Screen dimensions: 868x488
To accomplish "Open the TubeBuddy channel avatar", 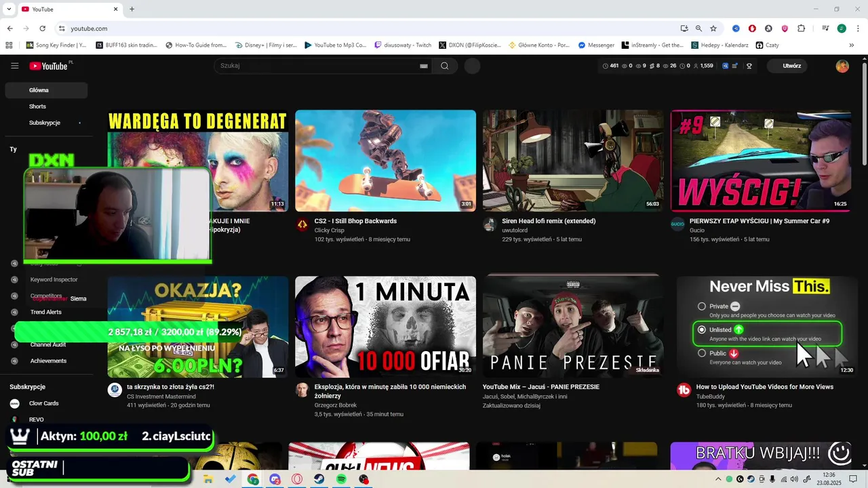I will (684, 390).
